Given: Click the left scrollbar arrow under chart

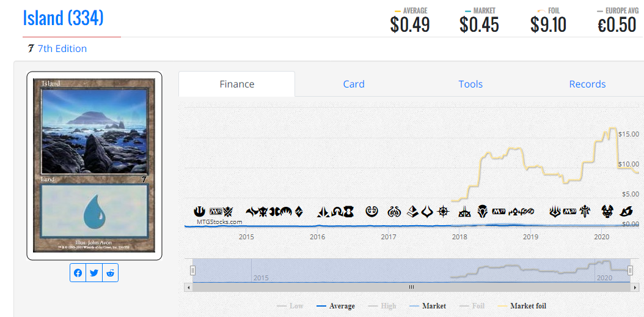Looking at the screenshot, I should [x=189, y=288].
